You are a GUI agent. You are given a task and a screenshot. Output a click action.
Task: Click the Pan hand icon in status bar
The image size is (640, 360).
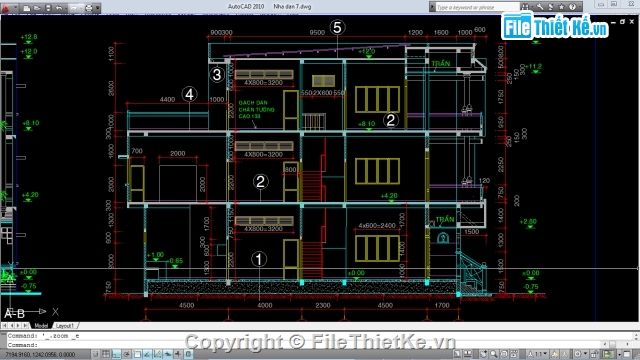click(484, 354)
